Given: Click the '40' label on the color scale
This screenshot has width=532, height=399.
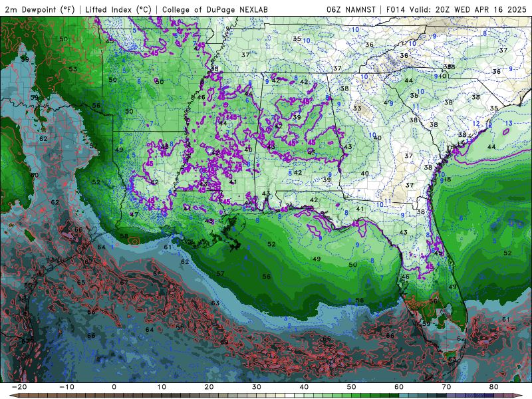Looking at the screenshot, I should (x=304, y=387).
